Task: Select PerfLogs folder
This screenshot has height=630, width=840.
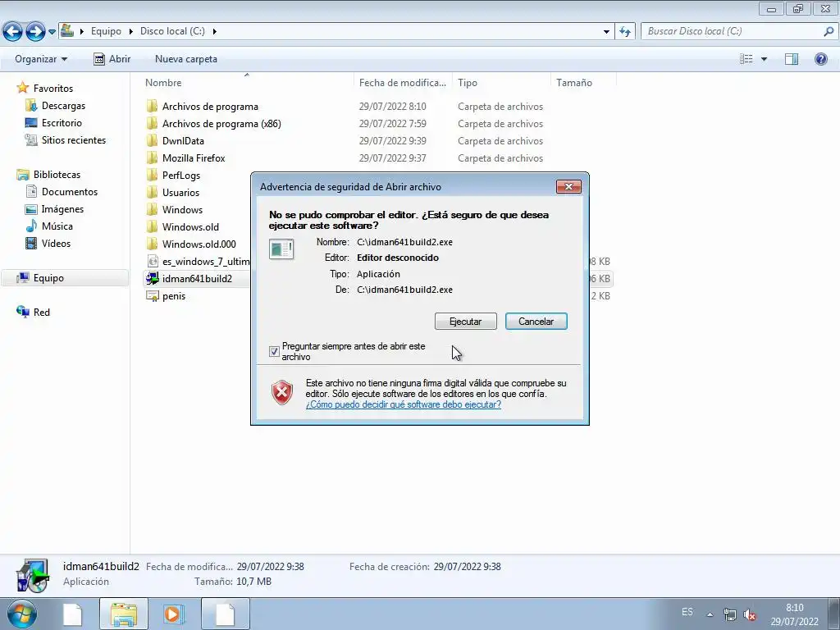Action: pyautogui.click(x=181, y=175)
